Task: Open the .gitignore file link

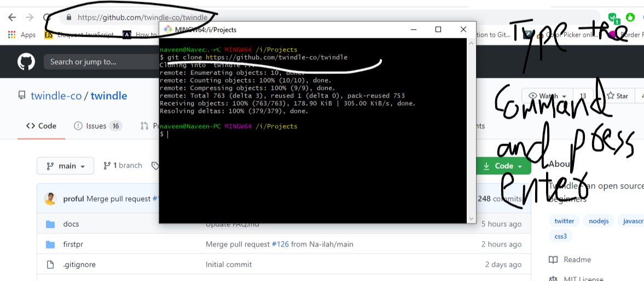Action: [x=79, y=265]
